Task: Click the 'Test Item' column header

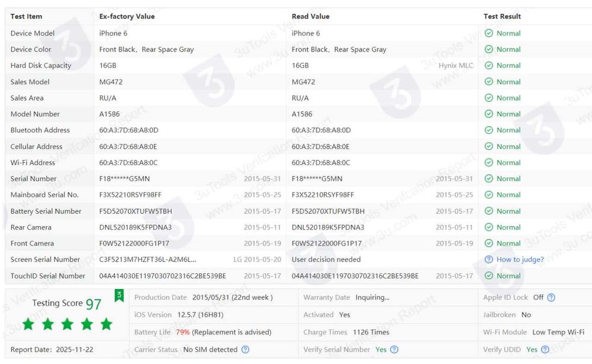Action: coord(27,17)
